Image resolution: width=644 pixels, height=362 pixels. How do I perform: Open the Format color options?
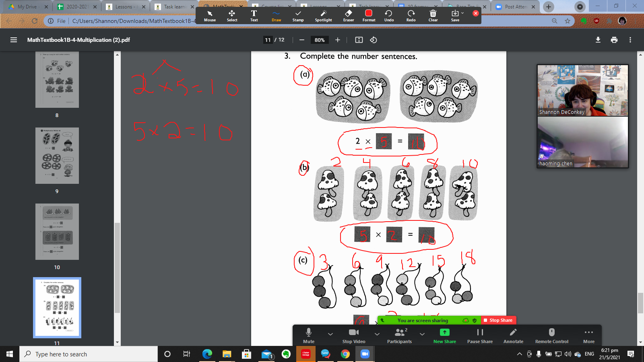tap(369, 16)
